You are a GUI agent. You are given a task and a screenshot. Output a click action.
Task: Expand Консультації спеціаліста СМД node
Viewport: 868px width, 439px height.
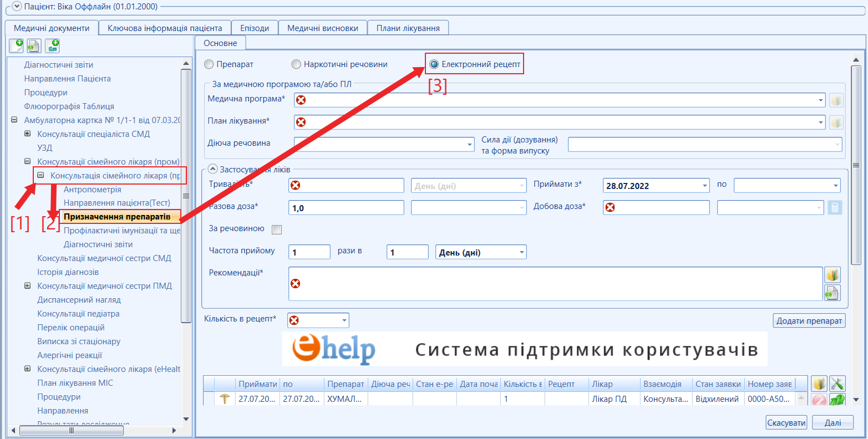point(28,134)
